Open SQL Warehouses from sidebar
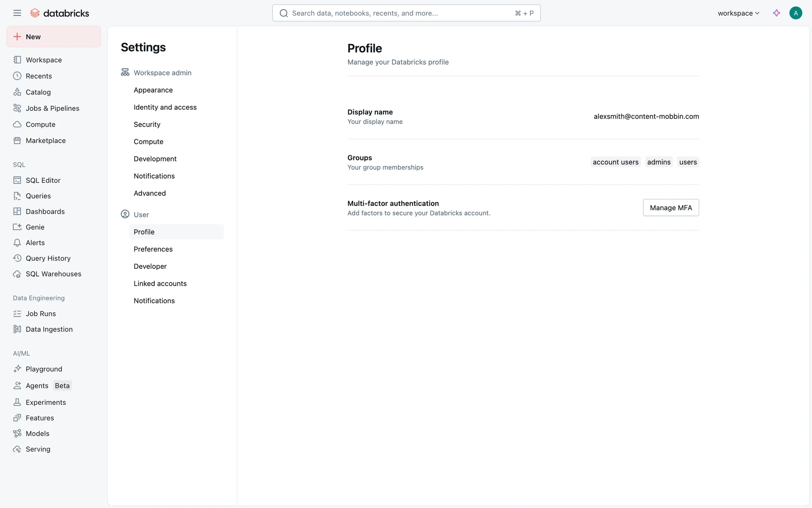 click(53, 274)
